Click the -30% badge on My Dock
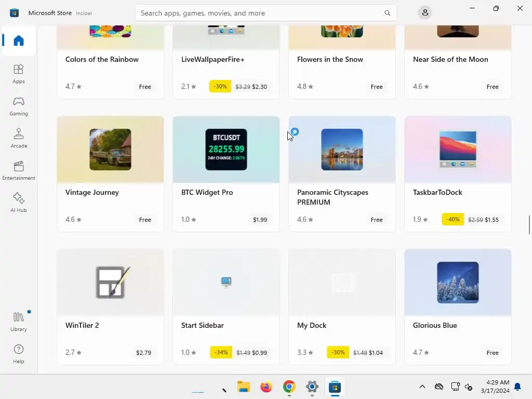The width and height of the screenshot is (532, 399). [338, 353]
